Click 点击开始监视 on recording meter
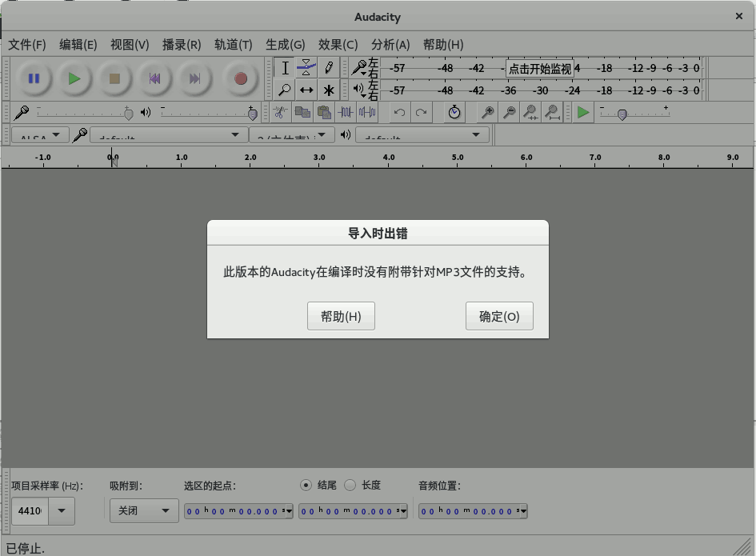Image resolution: width=756 pixels, height=556 pixels. (x=540, y=69)
